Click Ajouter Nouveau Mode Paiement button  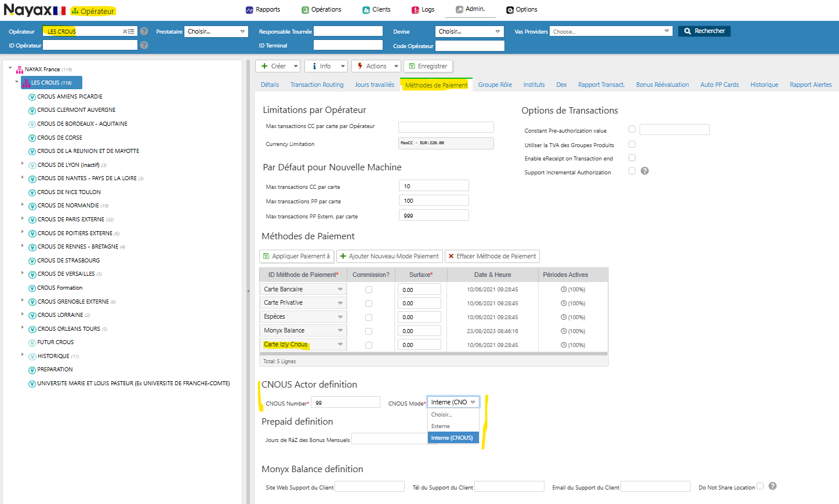pyautogui.click(x=390, y=256)
